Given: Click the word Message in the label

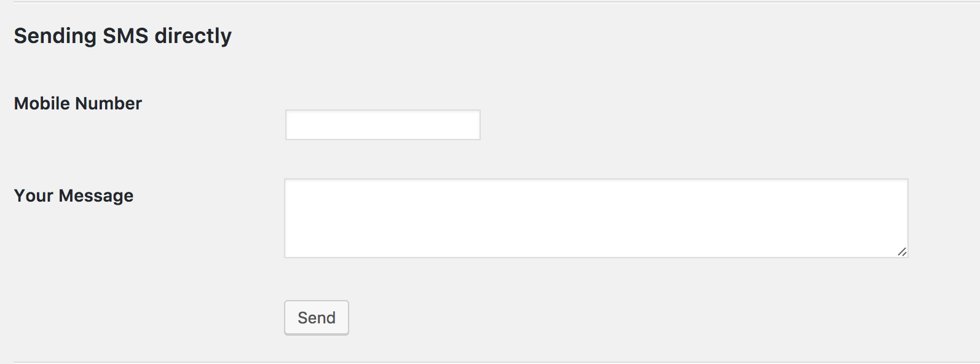Looking at the screenshot, I should click(96, 196).
